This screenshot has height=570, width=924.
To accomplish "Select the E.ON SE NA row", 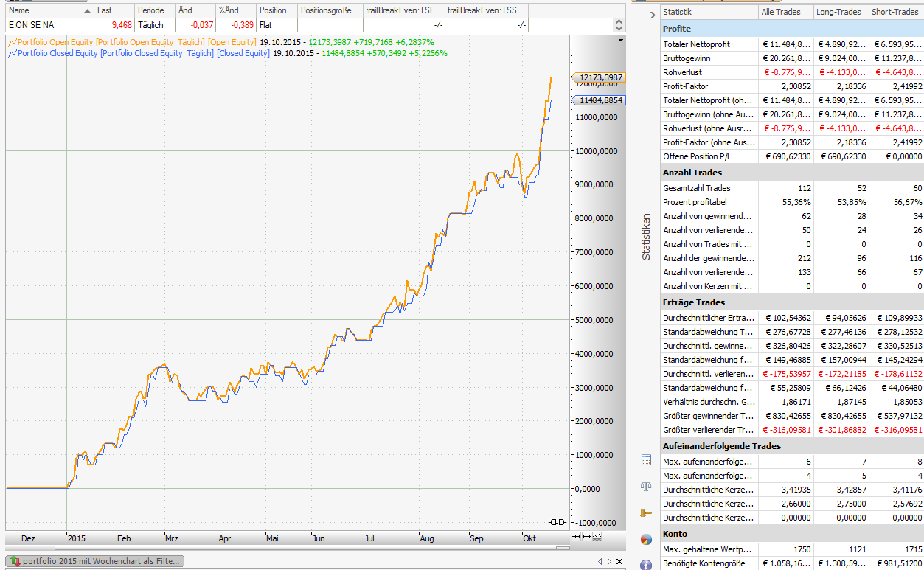I will (x=32, y=25).
